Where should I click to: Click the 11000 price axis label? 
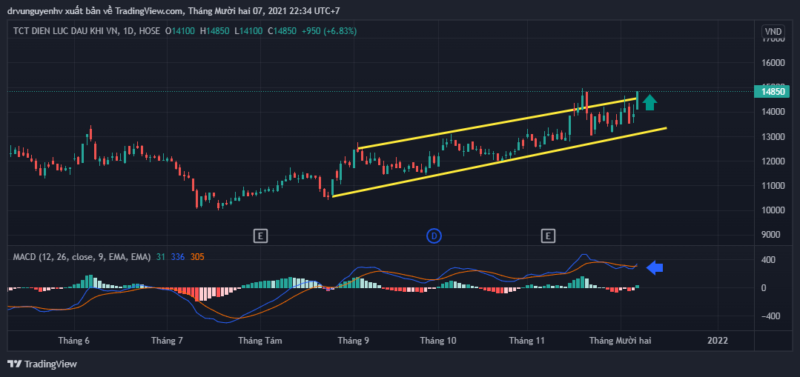click(x=772, y=186)
